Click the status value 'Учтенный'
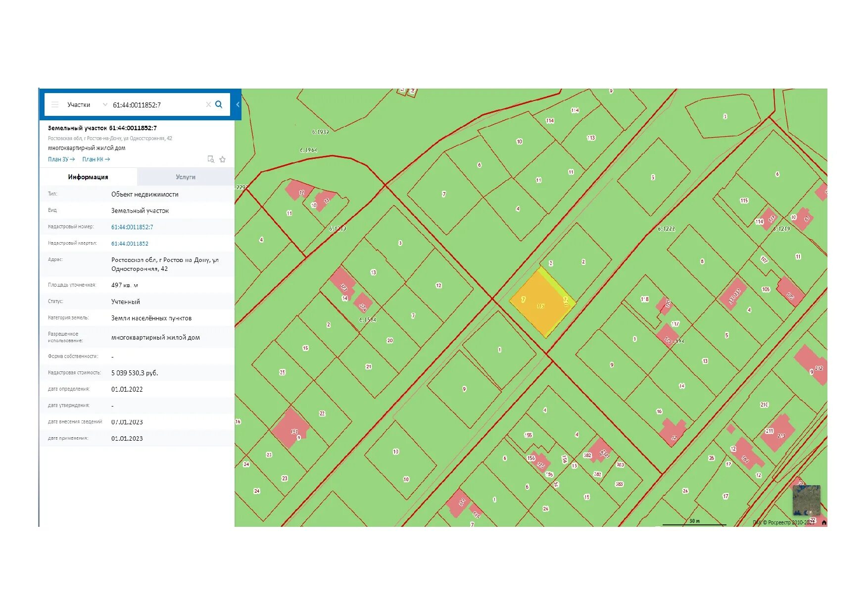Viewport: 868px width, 614px height. point(126,302)
